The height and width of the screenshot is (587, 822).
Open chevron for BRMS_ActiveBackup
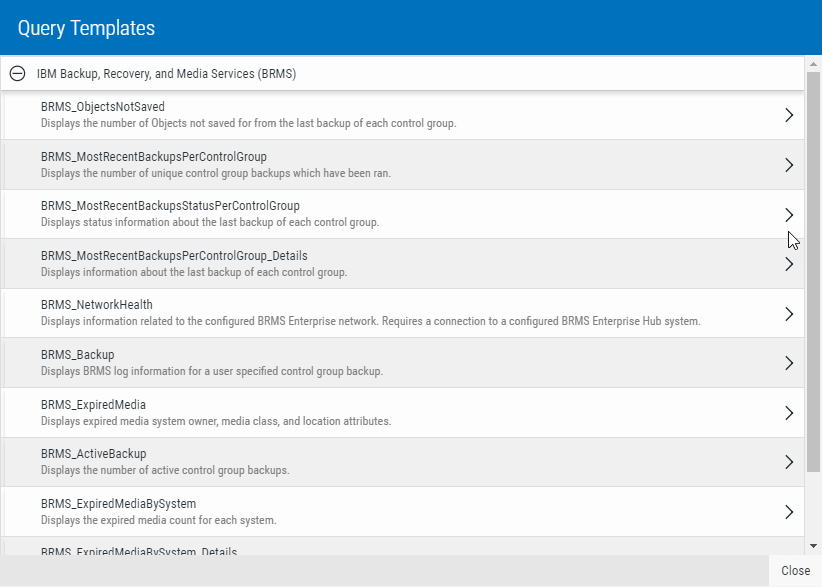coord(789,462)
